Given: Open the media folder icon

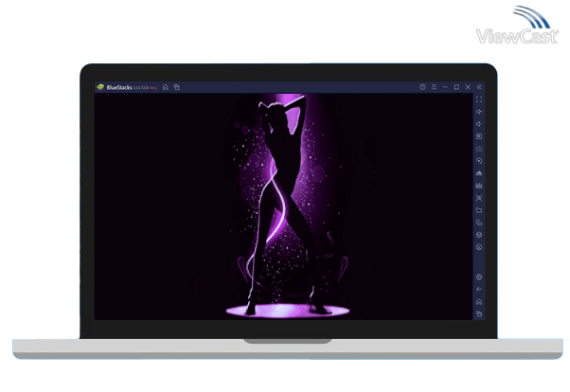Looking at the screenshot, I should click(x=479, y=210).
